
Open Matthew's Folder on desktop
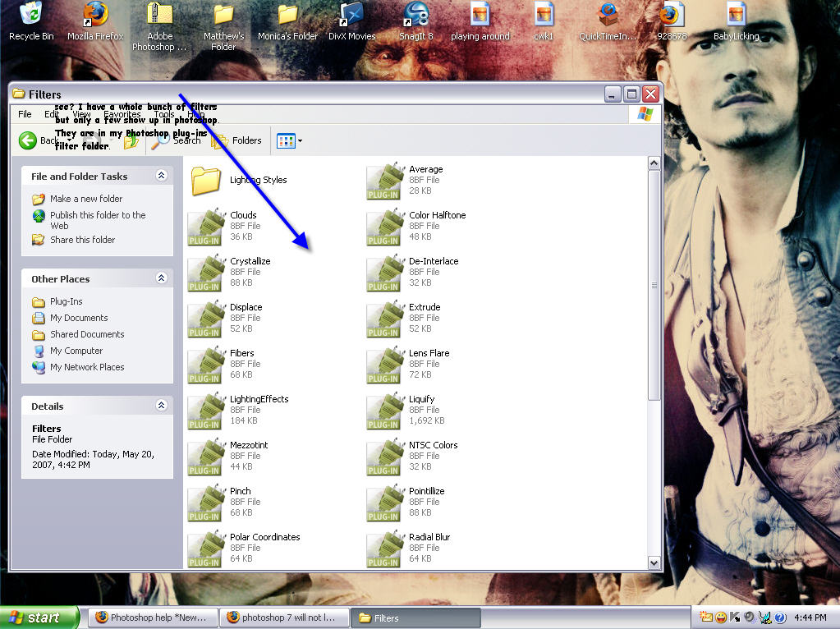coord(223,27)
